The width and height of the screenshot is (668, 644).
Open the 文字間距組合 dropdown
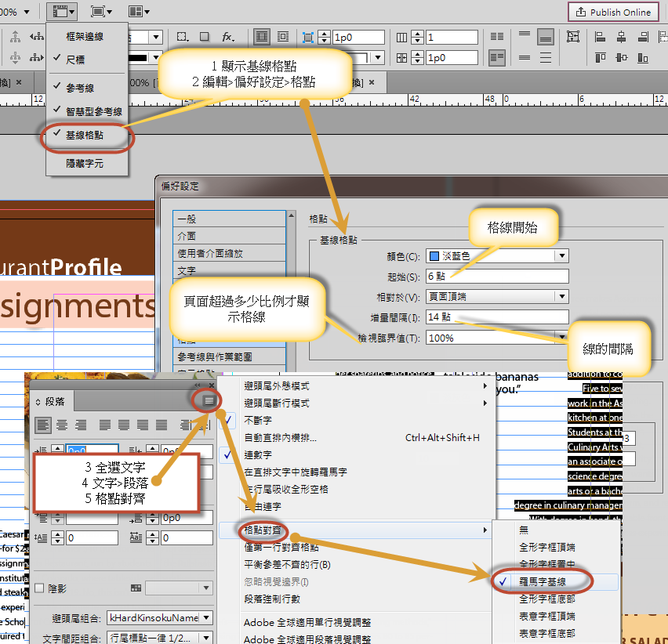tap(160, 638)
